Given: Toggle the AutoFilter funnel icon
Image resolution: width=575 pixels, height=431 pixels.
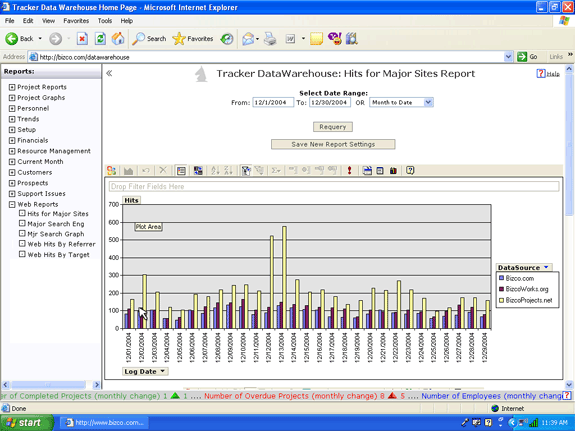Looking at the screenshot, I should click(x=246, y=171).
